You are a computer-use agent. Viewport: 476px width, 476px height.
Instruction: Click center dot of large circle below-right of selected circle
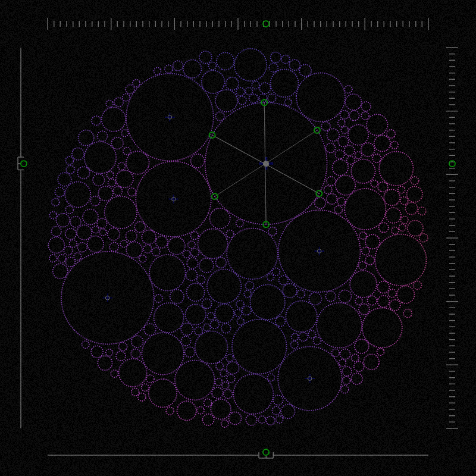point(319,251)
